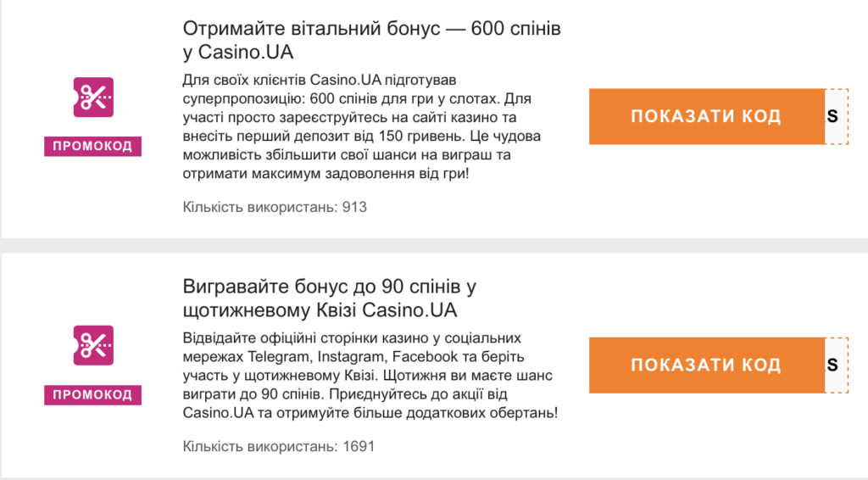Open the "Виграйте бонус до 90 спінів" title
Viewport: 868px width, 480px height.
tap(334, 297)
